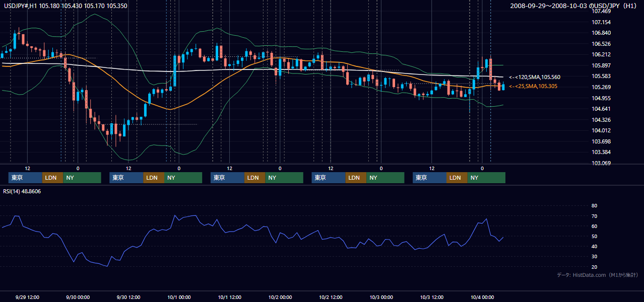
Task: Select the 107.469 price axis label
Action: [602, 11]
